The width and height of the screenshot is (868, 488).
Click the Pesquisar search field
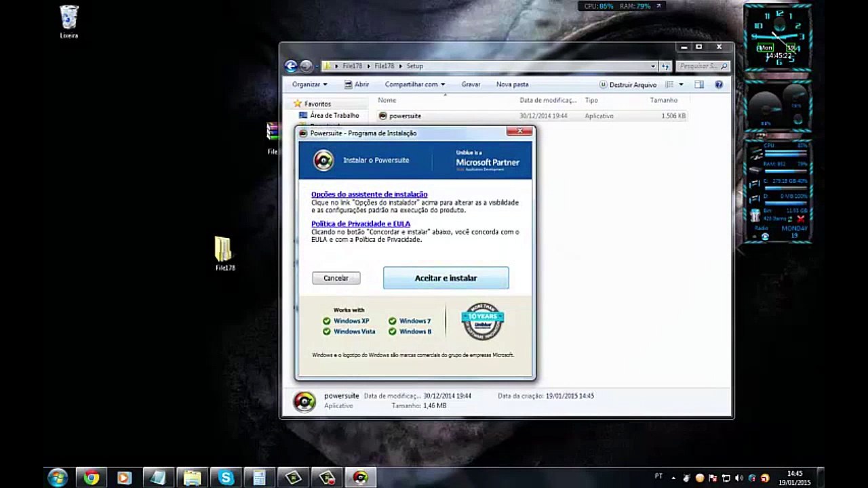(702, 66)
